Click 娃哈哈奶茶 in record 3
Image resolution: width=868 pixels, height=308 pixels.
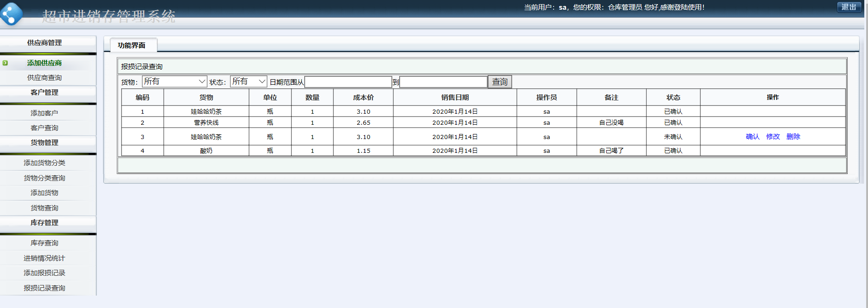tap(206, 137)
